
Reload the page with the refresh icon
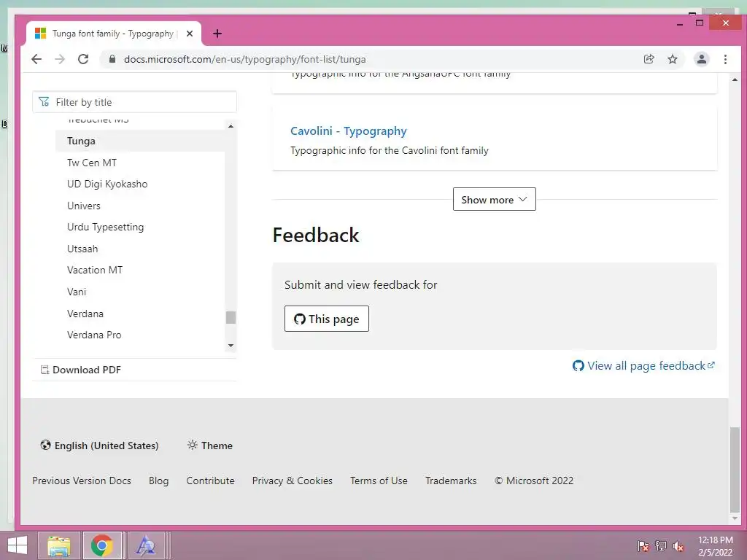click(83, 59)
